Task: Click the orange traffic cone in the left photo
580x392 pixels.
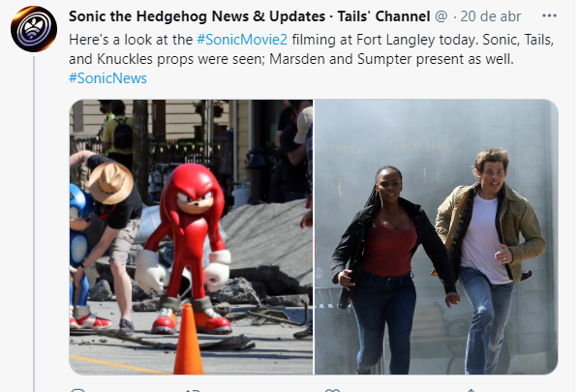Action: 188,339
